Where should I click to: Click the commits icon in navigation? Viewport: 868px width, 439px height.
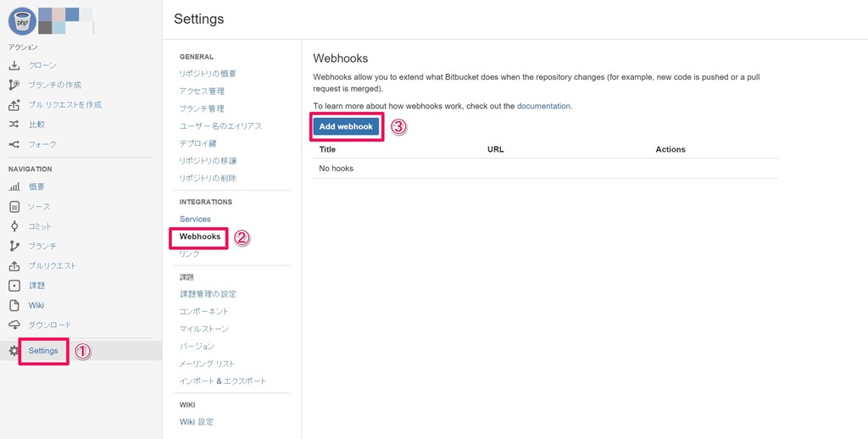pos(14,226)
